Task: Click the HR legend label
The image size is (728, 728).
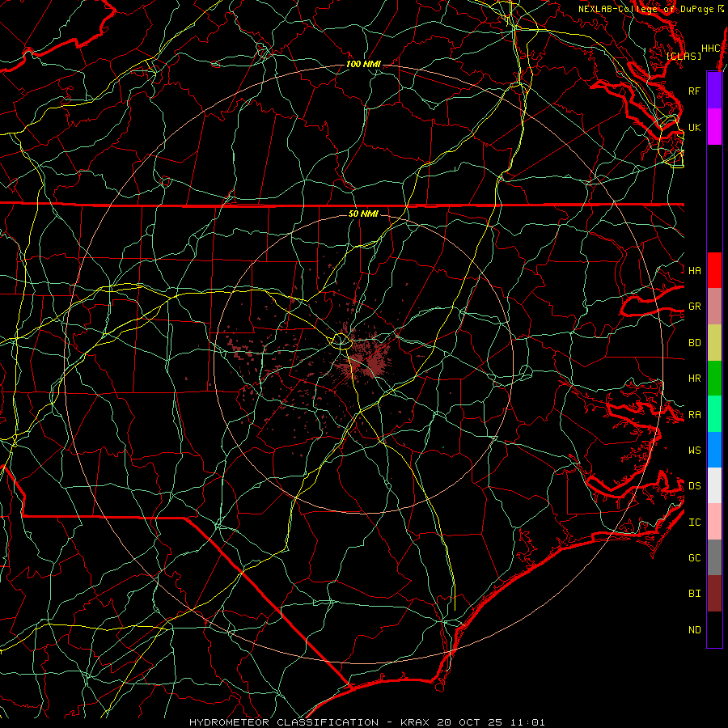Action: (x=694, y=379)
